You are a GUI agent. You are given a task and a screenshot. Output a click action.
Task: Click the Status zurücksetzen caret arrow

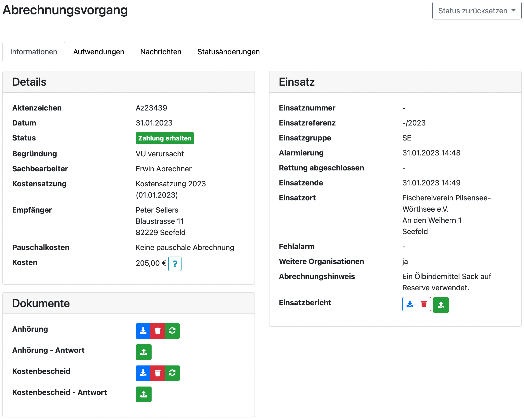(513, 11)
